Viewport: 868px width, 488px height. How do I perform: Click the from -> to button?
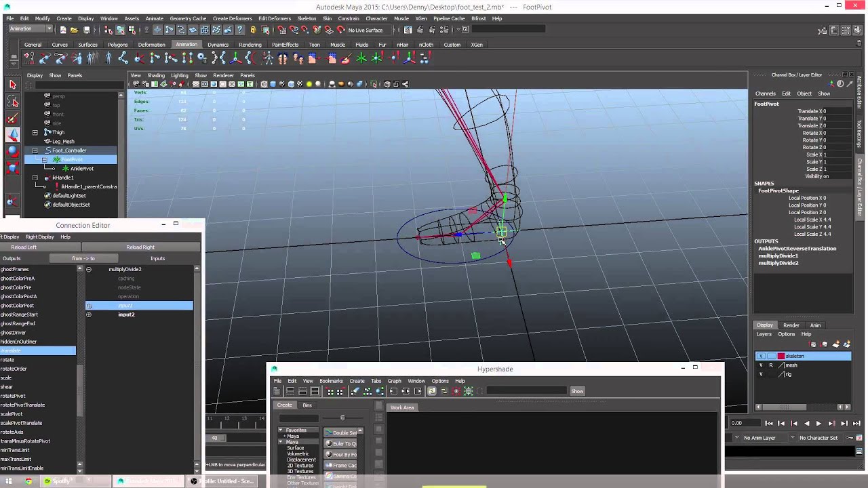[83, 258]
